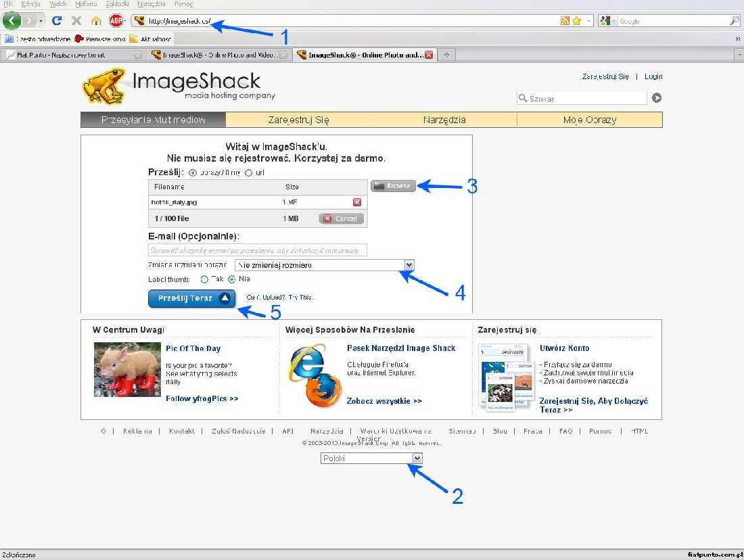
Task: Click the Kontakt footer link
Action: pos(182,431)
